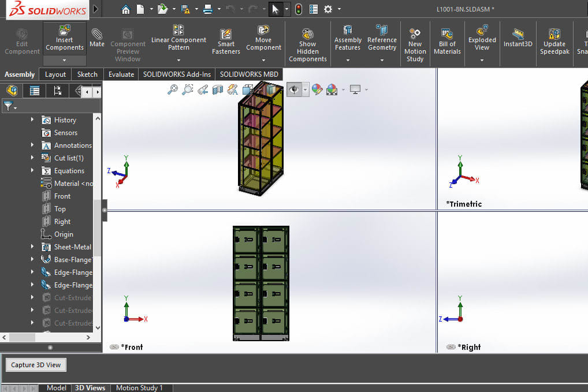Click the Save icon with warning
This screenshot has height=392, width=588.
pyautogui.click(x=185, y=9)
